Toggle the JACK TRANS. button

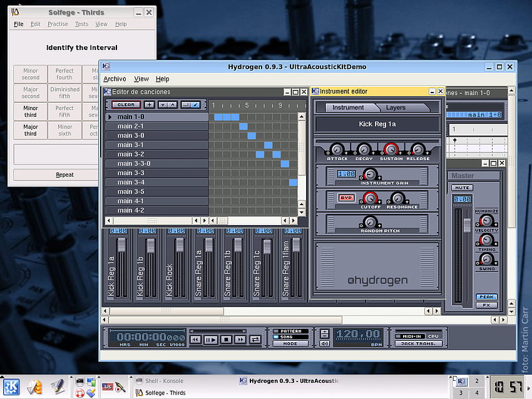(x=418, y=344)
